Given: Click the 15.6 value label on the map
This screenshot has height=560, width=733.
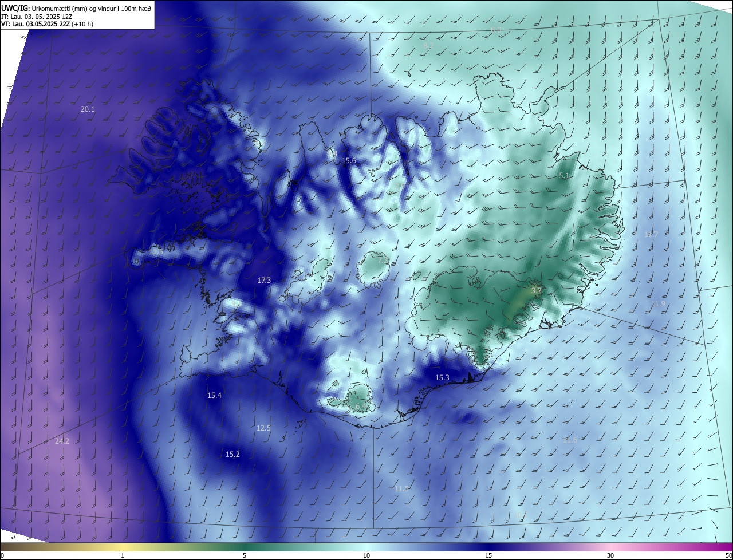Looking at the screenshot, I should tap(349, 161).
